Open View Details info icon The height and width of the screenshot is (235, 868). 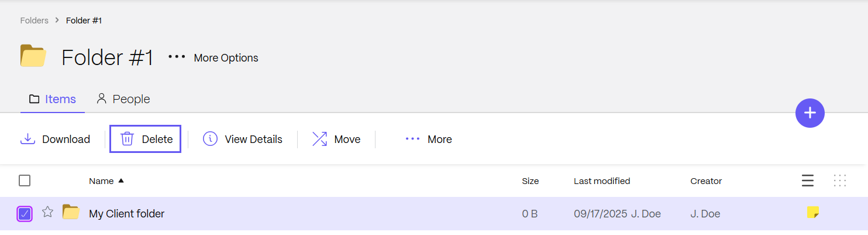click(210, 139)
